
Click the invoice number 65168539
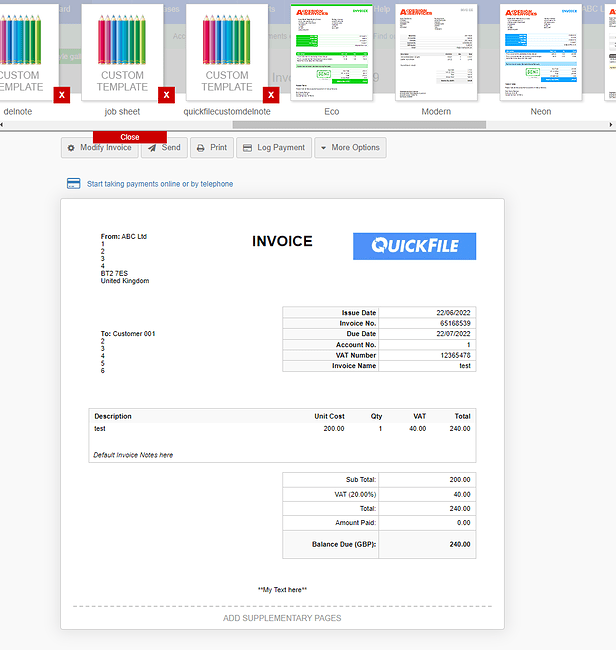pyautogui.click(x=455, y=323)
